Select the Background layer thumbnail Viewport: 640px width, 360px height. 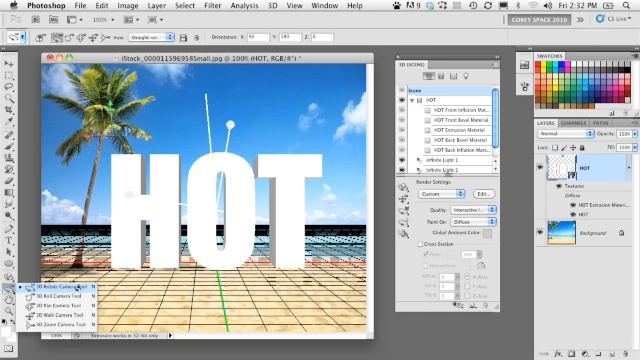coord(562,232)
